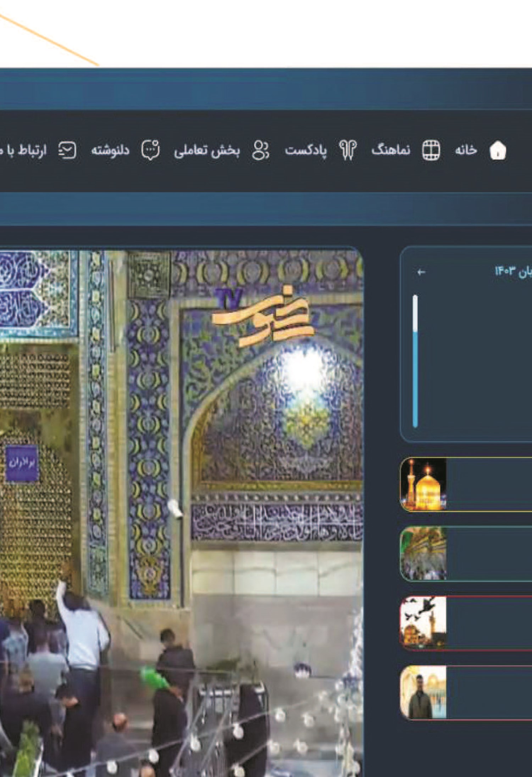The image size is (532, 777).
Task: Click the schedule panel vertical scrollbar
Action: point(415,361)
